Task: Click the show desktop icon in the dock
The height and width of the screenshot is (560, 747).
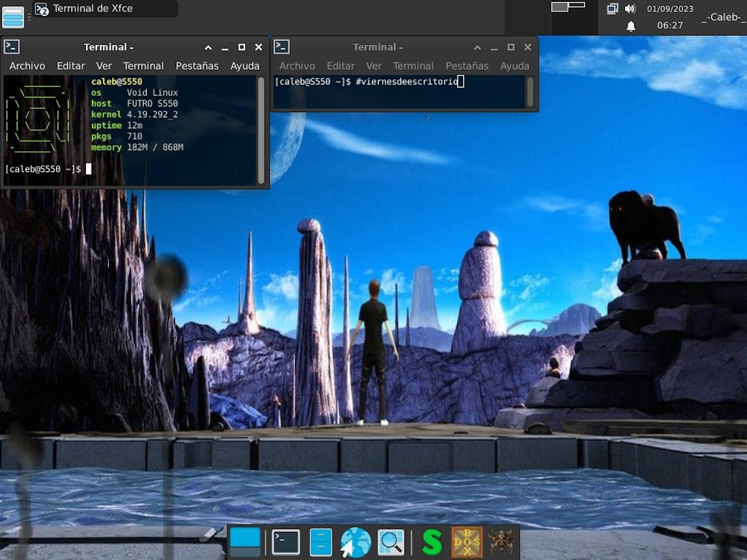Action: click(245, 542)
